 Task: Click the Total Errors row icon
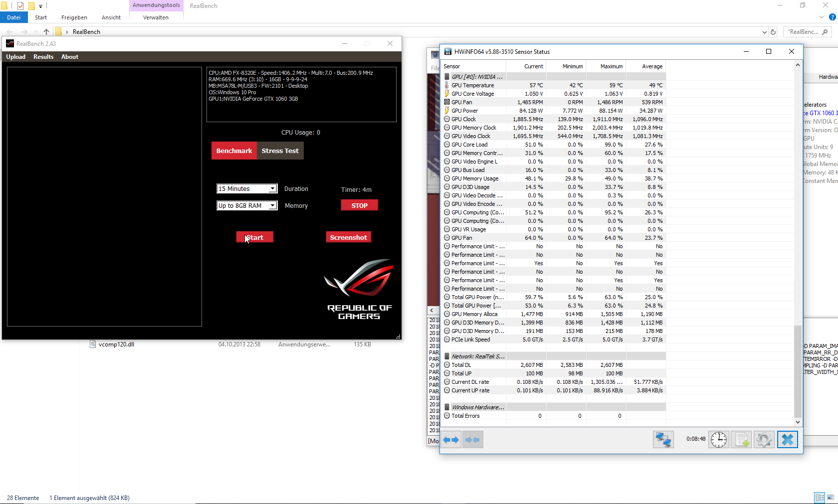point(447,416)
